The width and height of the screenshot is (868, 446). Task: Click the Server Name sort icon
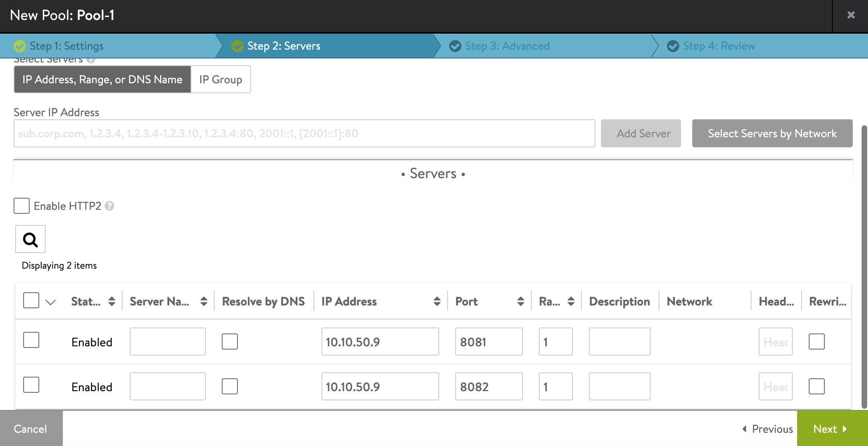click(204, 301)
